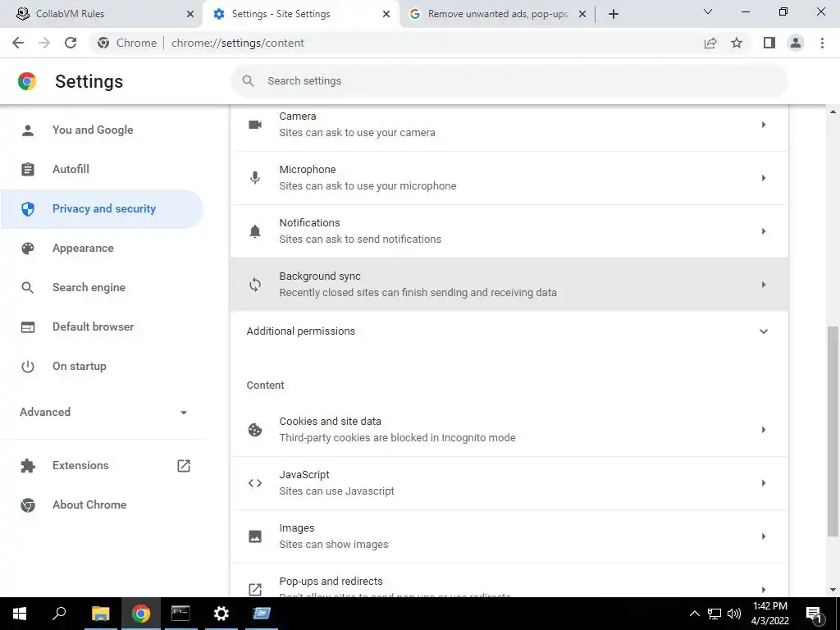Open Command Prompt from taskbar

(180, 614)
